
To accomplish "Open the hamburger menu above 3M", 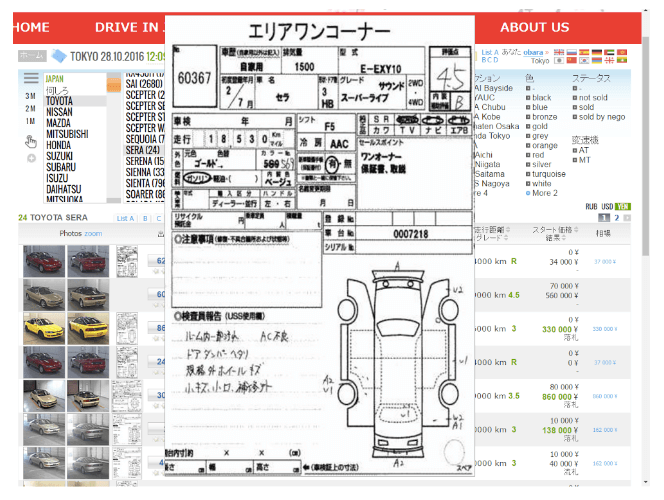I will (31, 78).
